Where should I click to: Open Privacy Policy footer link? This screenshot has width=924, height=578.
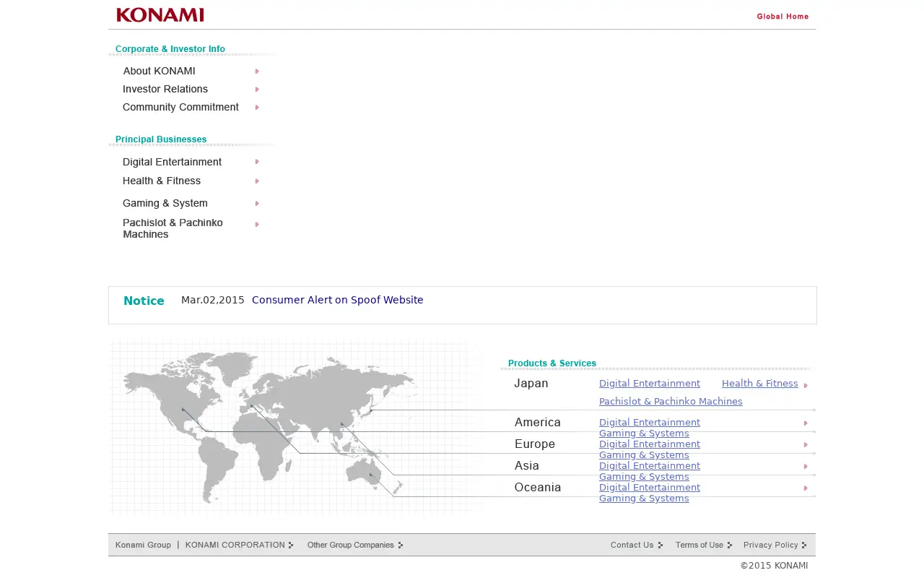tap(771, 545)
